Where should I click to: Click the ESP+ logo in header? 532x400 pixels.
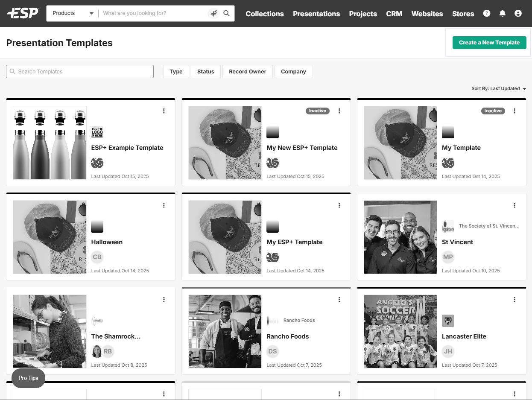tap(23, 13)
